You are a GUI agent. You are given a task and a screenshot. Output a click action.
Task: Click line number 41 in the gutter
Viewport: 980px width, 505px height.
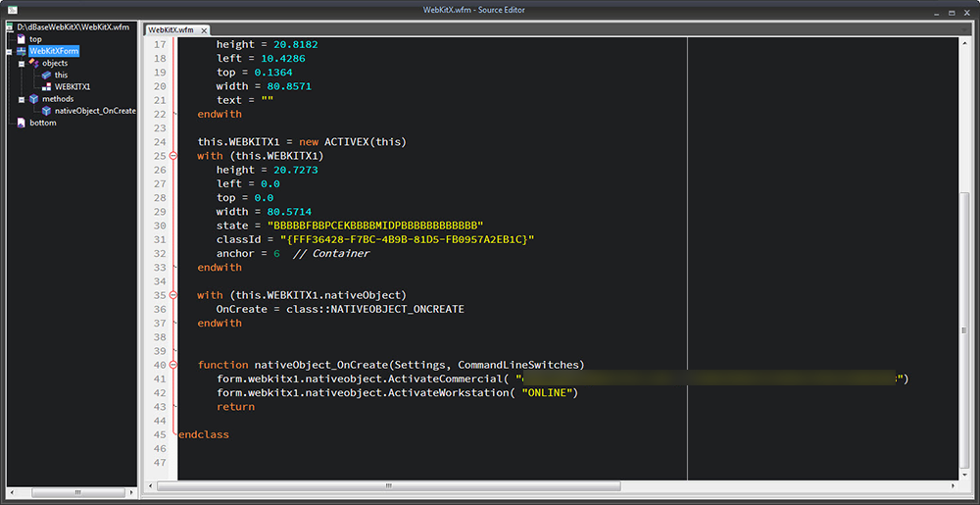160,379
